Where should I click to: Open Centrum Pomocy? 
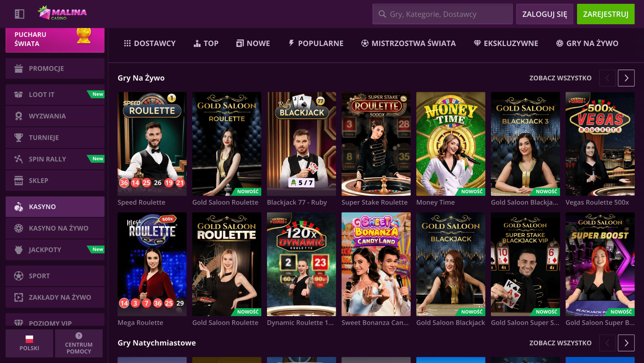(79, 343)
